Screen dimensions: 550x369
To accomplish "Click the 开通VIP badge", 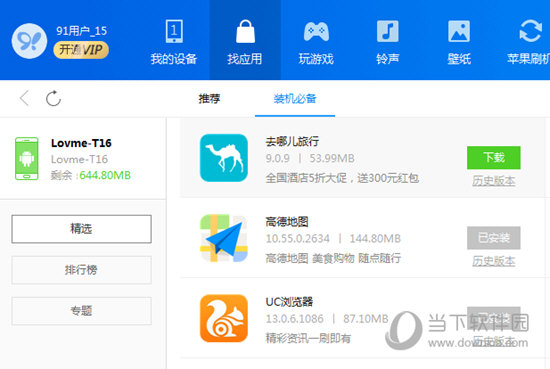I will (81, 50).
